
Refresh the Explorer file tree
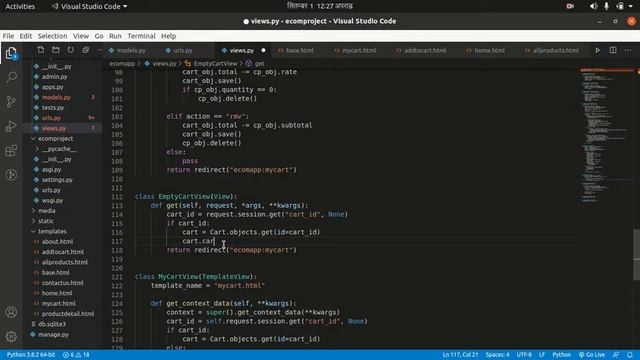pyautogui.click(x=71, y=50)
